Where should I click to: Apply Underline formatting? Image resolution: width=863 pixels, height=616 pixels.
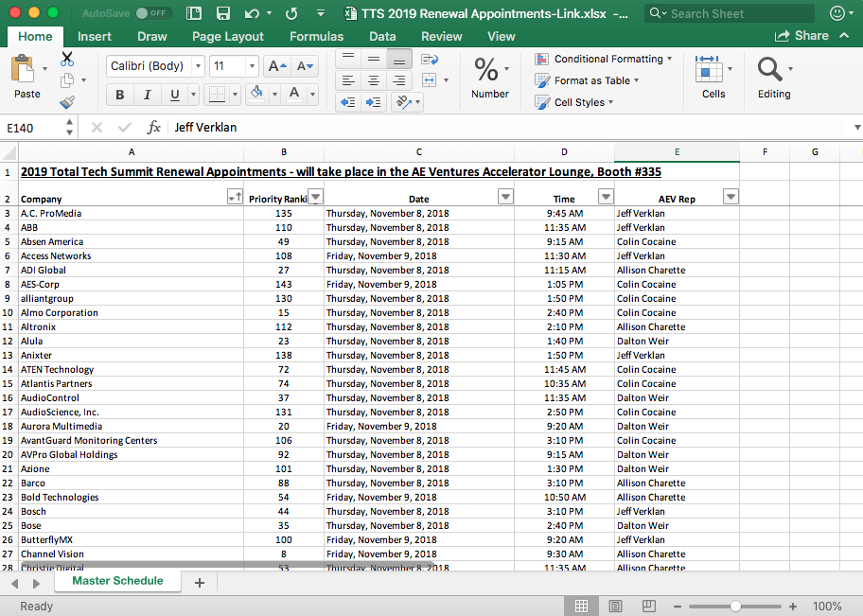174,95
